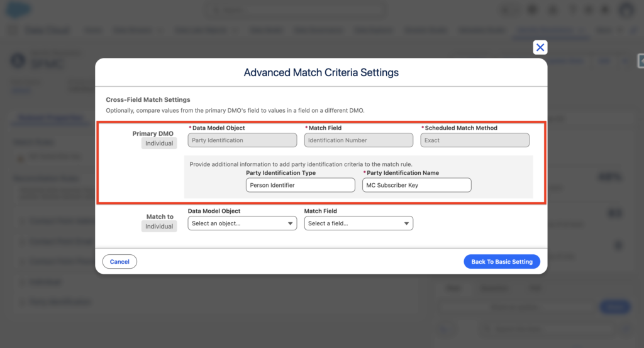Click the Salesforce cloud logo
644x348 pixels.
(x=20, y=10)
